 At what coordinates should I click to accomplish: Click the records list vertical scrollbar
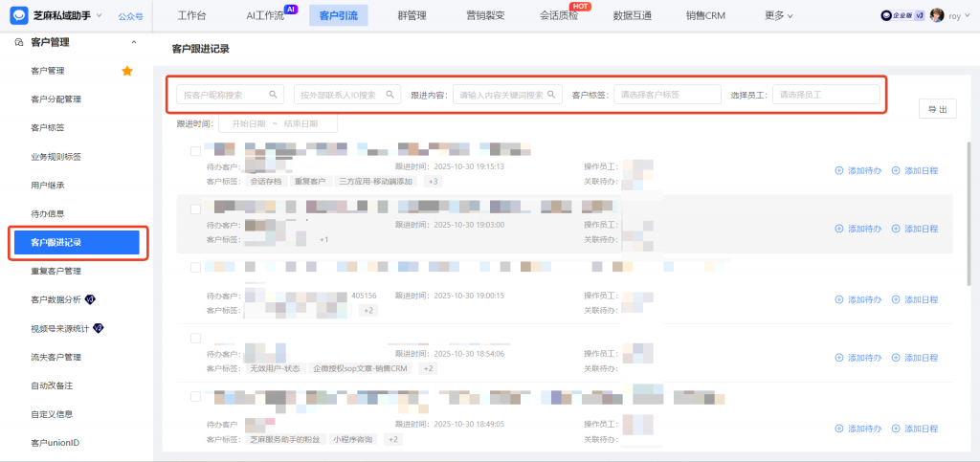[969, 212]
